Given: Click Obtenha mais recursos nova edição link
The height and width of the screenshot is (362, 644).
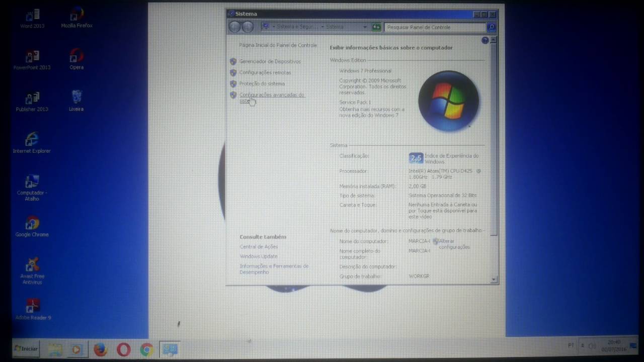Looking at the screenshot, I should tap(372, 112).
